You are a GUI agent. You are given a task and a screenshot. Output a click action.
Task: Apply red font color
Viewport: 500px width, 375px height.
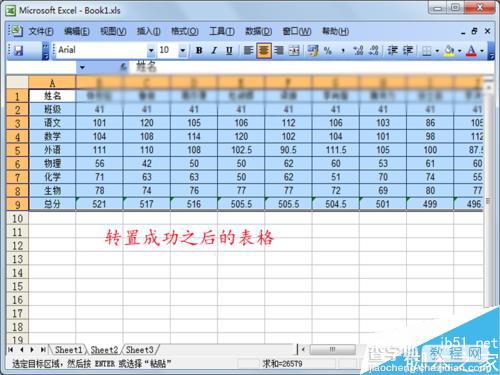tap(471, 51)
